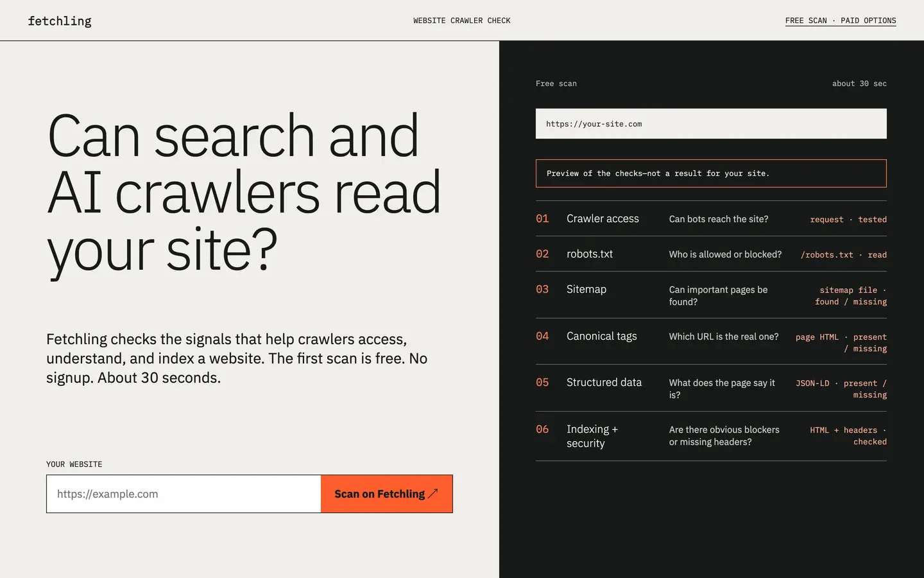Image resolution: width=924 pixels, height=578 pixels.
Task: Click the 'request · tested' status
Action: 848,220
